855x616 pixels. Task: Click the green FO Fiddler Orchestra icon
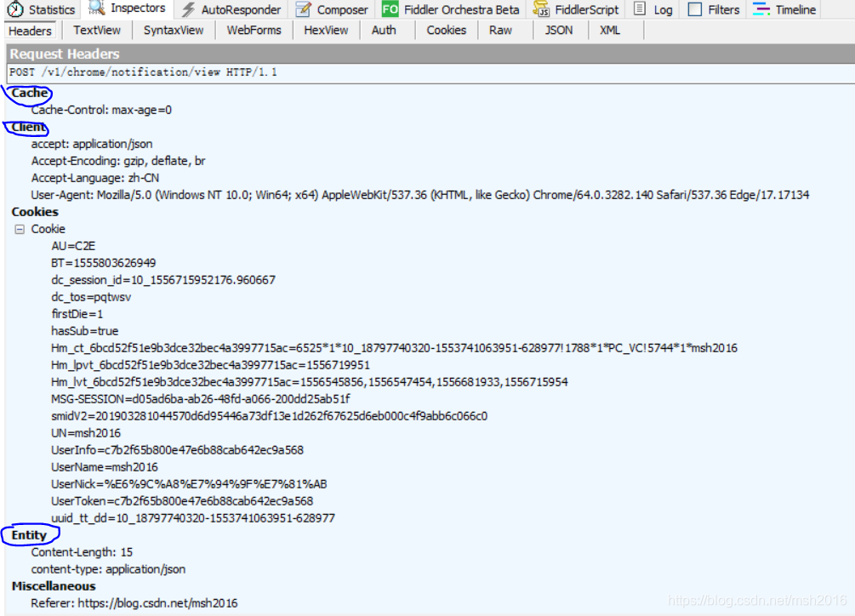tap(390, 9)
